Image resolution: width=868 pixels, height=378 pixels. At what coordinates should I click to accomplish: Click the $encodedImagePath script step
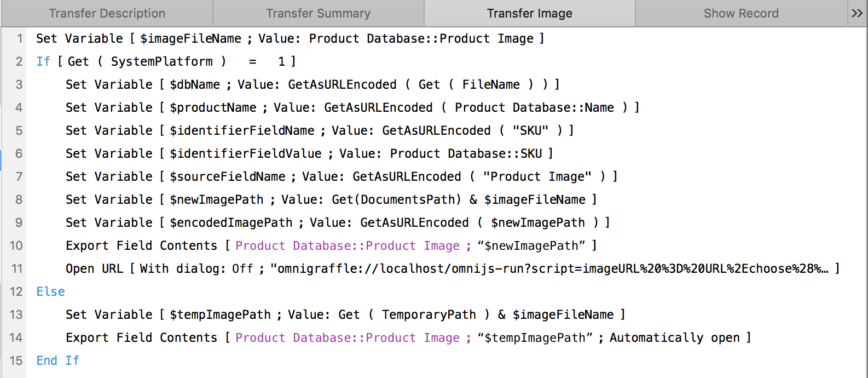pos(337,223)
